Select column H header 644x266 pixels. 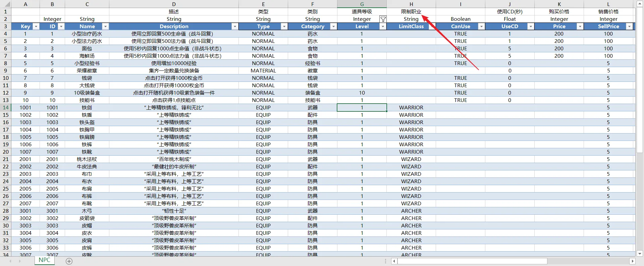pyautogui.click(x=411, y=4)
